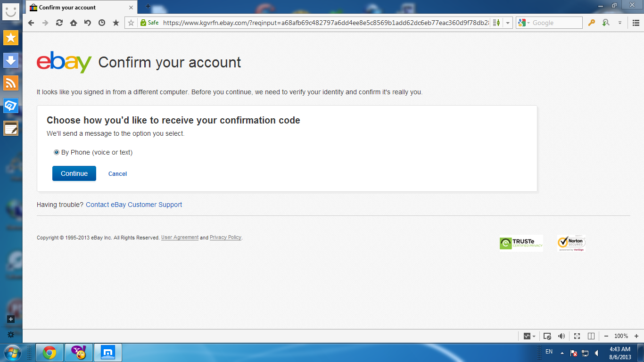Zoom out with the minus button

click(606, 336)
